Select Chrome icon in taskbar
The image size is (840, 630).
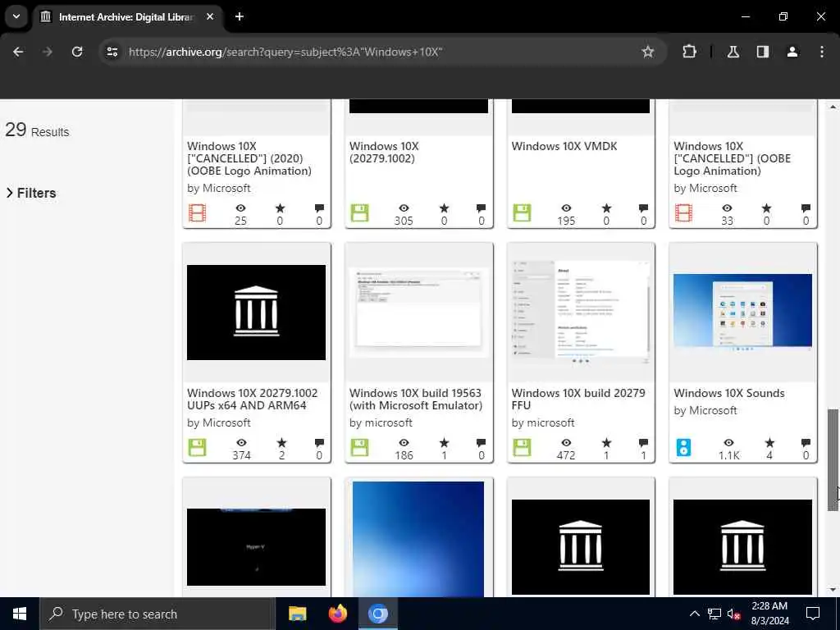tap(377, 614)
